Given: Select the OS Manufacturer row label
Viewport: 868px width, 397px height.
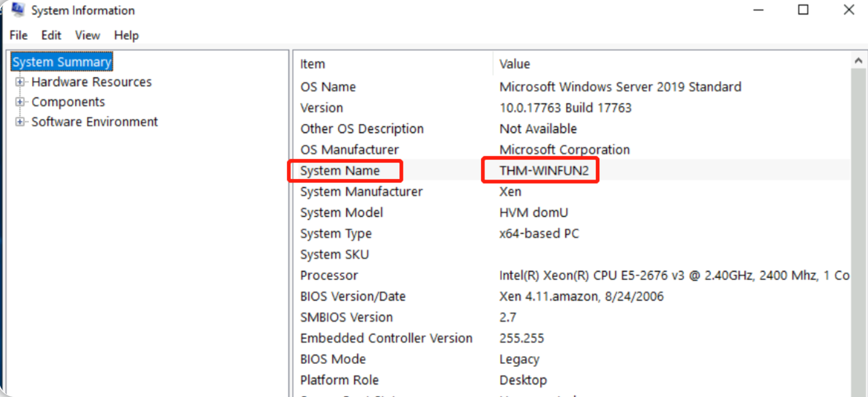Looking at the screenshot, I should [349, 150].
